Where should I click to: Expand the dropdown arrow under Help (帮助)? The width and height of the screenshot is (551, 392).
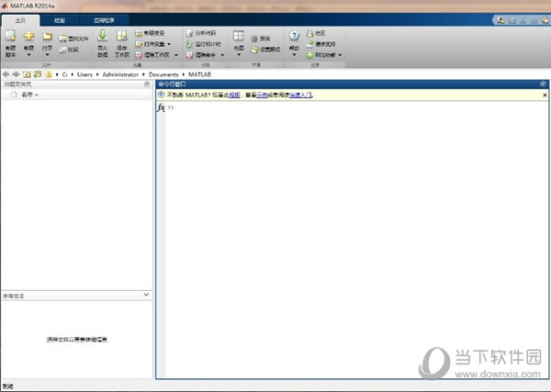pos(294,55)
